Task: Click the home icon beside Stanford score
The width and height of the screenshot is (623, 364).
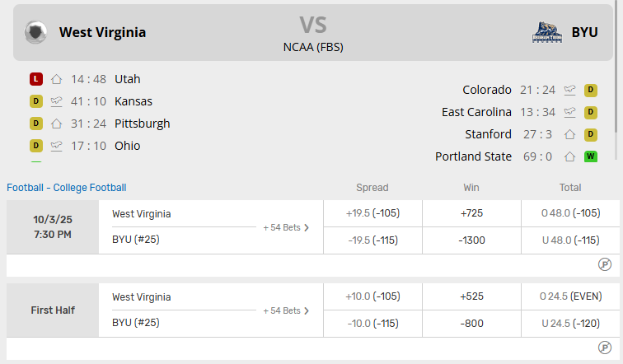Action: pyautogui.click(x=569, y=134)
